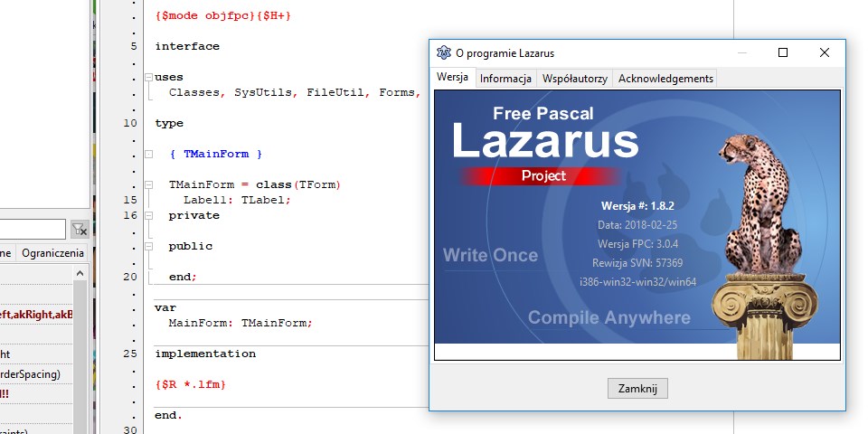Click the 'Rewizja SVN: 57369' text
Image resolution: width=868 pixels, height=434 pixels.
pos(637,263)
